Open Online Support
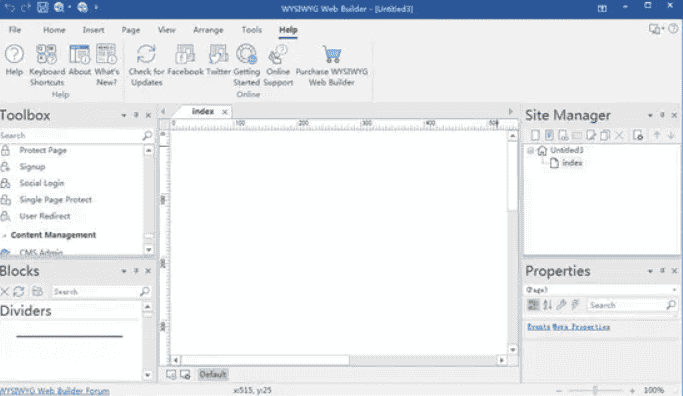Image resolution: width=683 pixels, height=396 pixels. [x=278, y=65]
